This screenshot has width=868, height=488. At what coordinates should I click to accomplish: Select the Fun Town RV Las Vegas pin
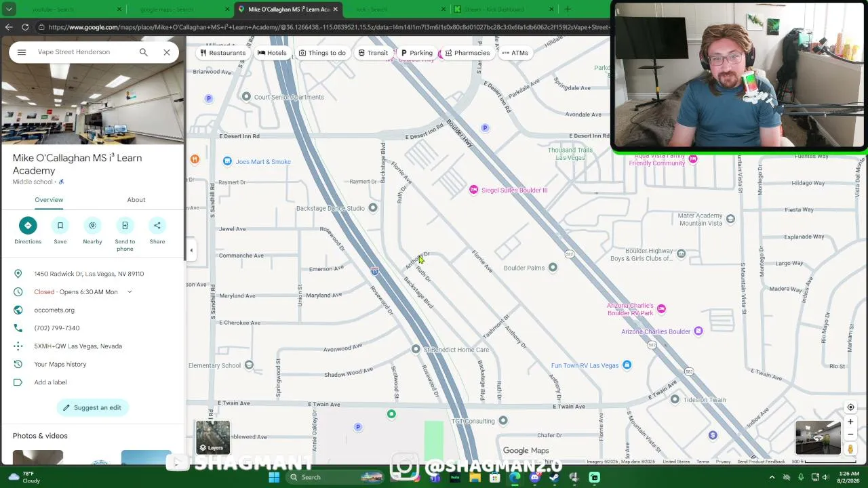click(x=627, y=365)
